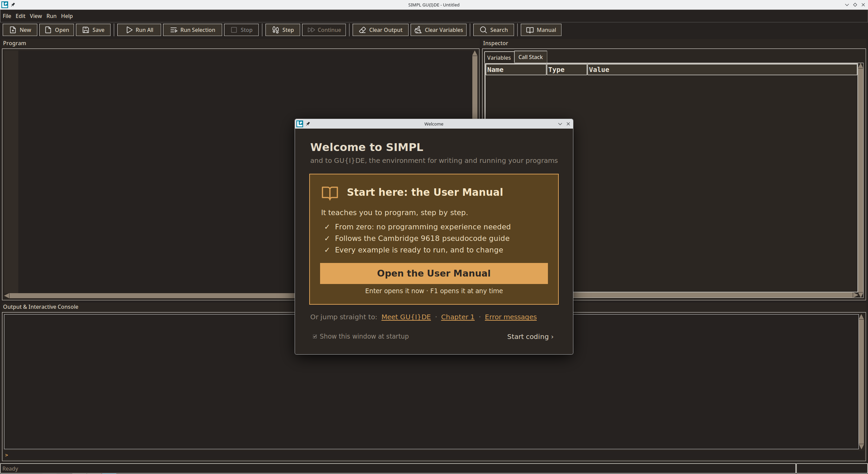Switch to the Variables tab
This screenshot has height=474, width=868.
point(499,58)
